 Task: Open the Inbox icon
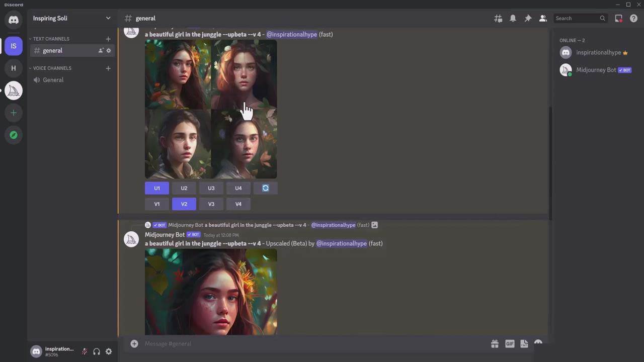pyautogui.click(x=618, y=18)
